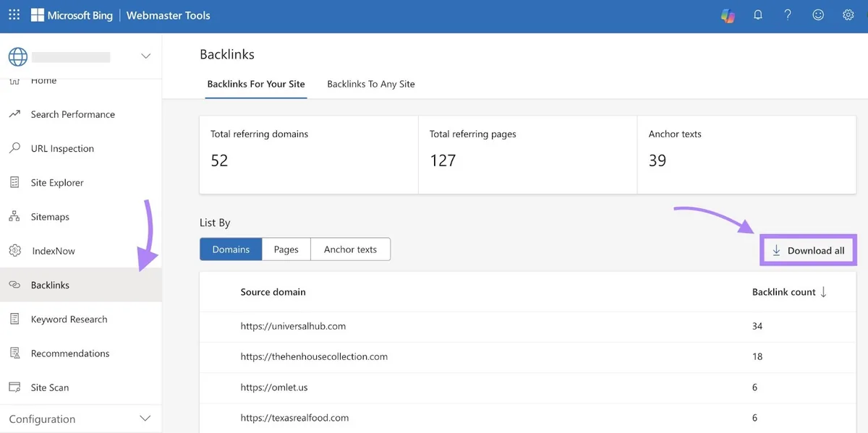The height and width of the screenshot is (433, 868).
Task: Click the Download all button
Action: pos(808,250)
